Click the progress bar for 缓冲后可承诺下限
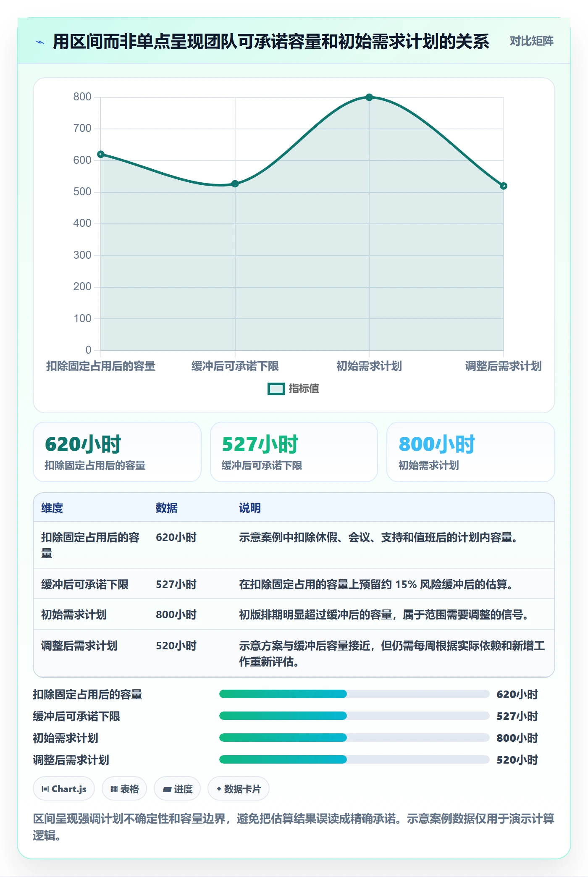Image resolution: width=588 pixels, height=877 pixels. coord(354,716)
